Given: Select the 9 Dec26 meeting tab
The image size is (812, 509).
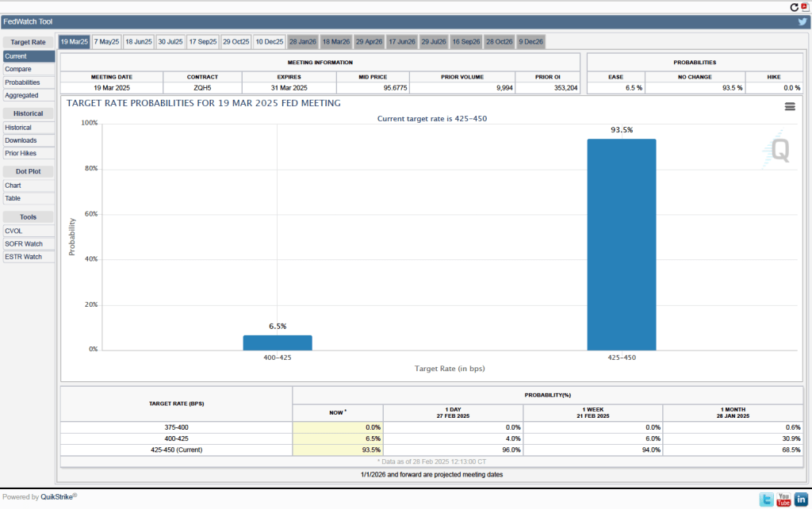Looking at the screenshot, I should point(530,41).
